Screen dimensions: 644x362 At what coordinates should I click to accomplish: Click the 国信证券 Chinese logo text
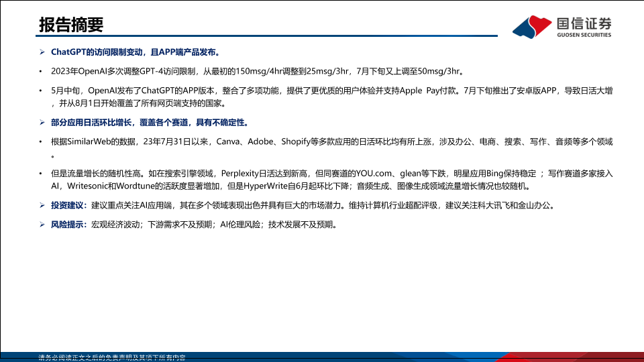click(584, 23)
